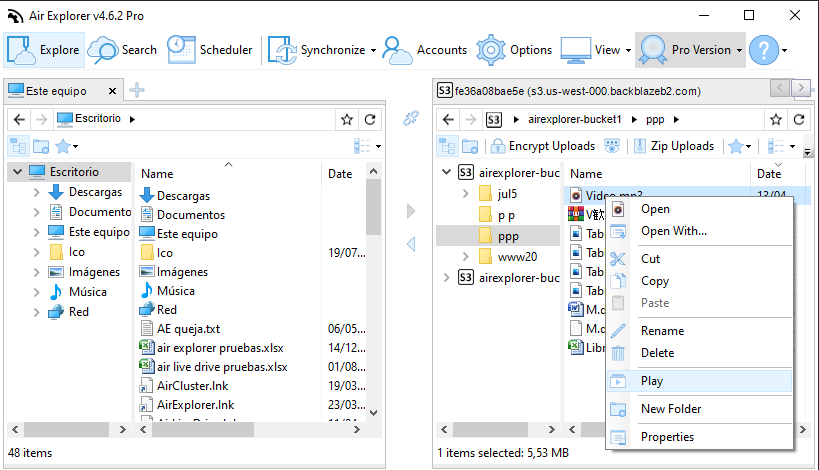Viewport: 819px width, 470px height.
Task: Expand Descargas in left tree
Action: pos(37,192)
